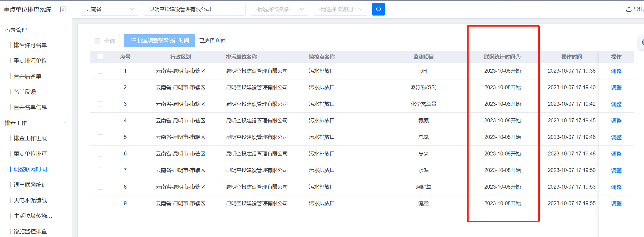Click the 联网统计时间 column header
Viewport: 644px width, 237px height.
pyautogui.click(x=499, y=57)
